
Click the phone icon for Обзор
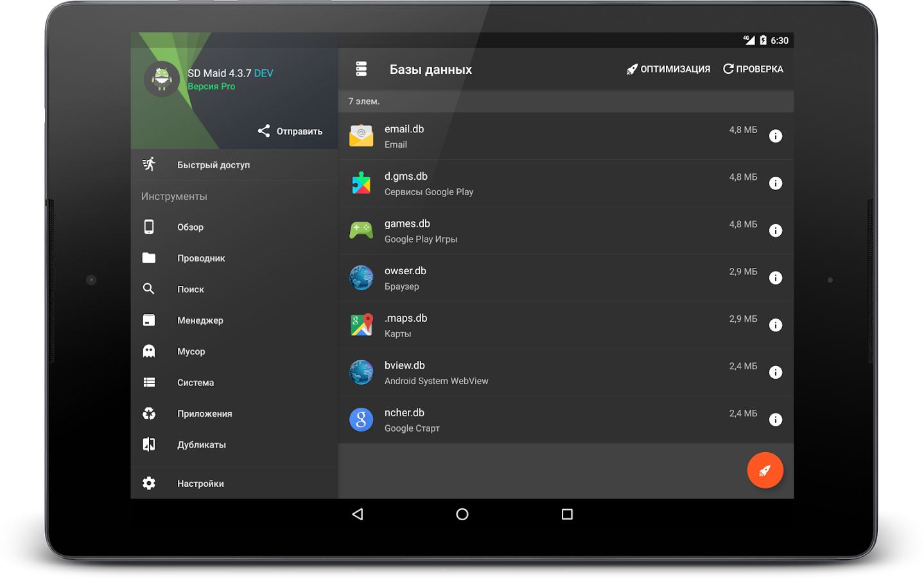coord(149,227)
